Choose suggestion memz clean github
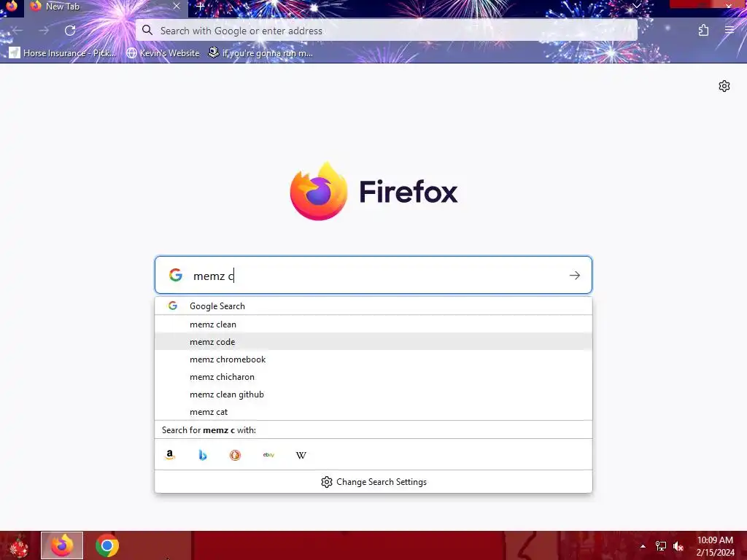The height and width of the screenshot is (560, 747). click(373, 394)
